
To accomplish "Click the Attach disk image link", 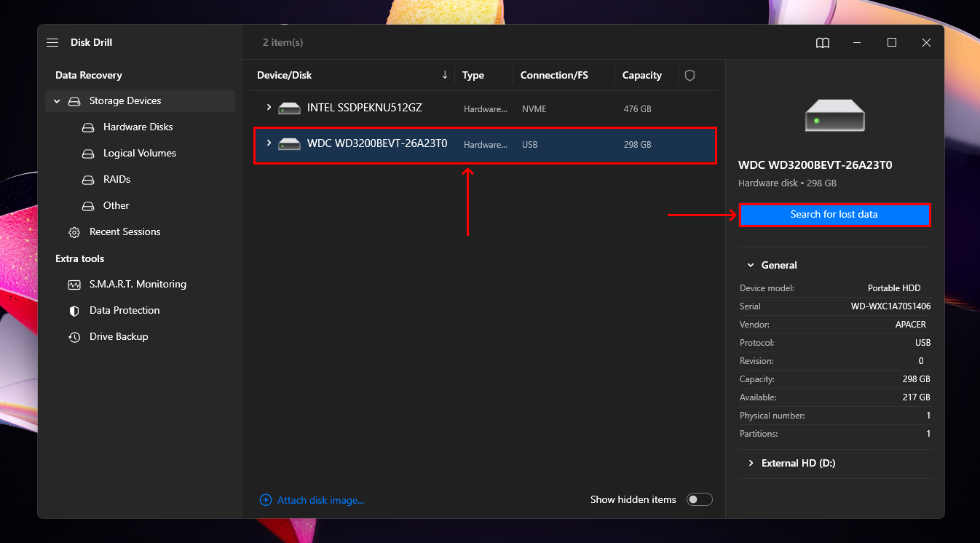I will [x=321, y=500].
